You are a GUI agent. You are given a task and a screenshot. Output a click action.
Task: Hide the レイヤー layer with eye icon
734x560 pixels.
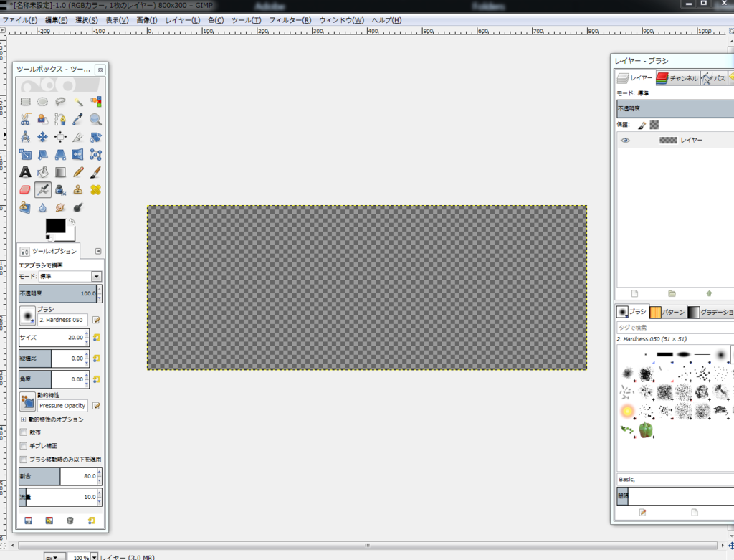[625, 140]
